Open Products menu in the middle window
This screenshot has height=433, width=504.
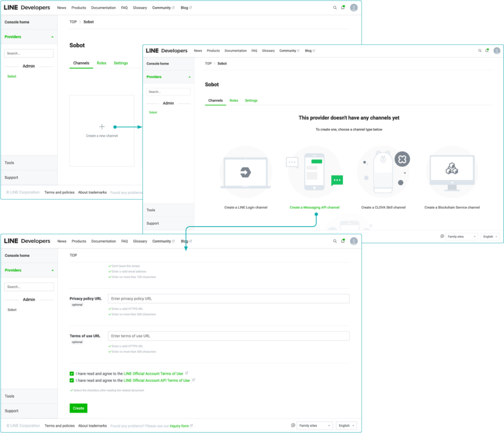[x=213, y=51]
